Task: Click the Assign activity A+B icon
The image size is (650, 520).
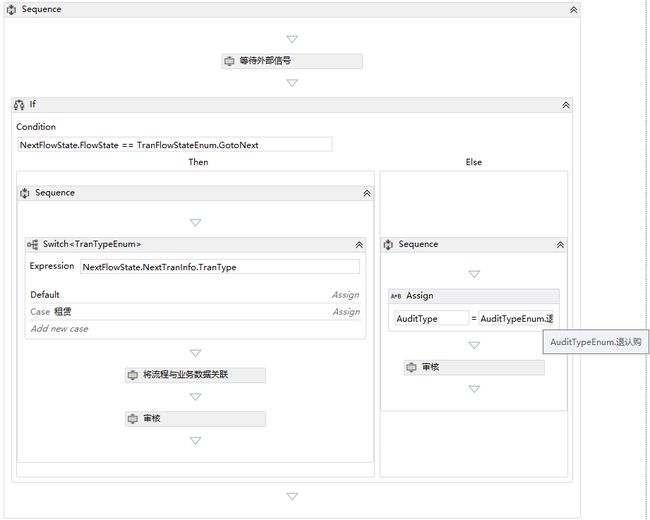Action: click(396, 296)
